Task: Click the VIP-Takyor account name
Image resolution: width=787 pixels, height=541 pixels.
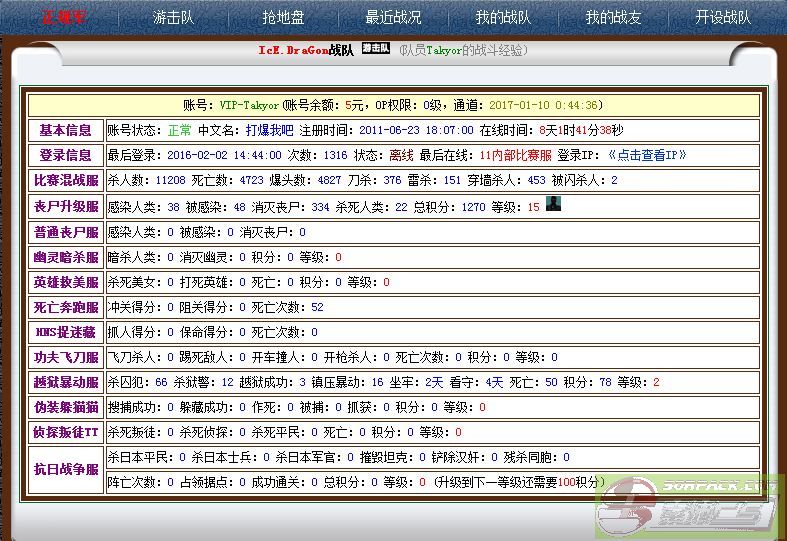Action: pyautogui.click(x=249, y=105)
